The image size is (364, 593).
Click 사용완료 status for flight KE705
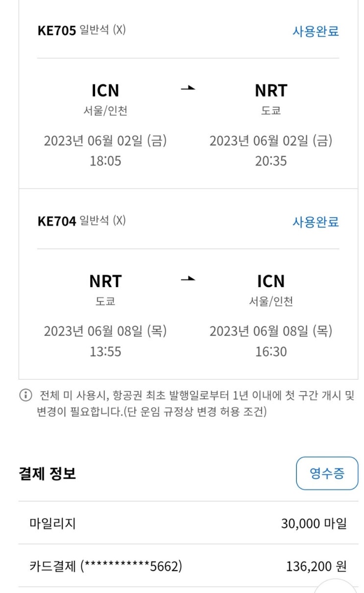click(x=315, y=31)
